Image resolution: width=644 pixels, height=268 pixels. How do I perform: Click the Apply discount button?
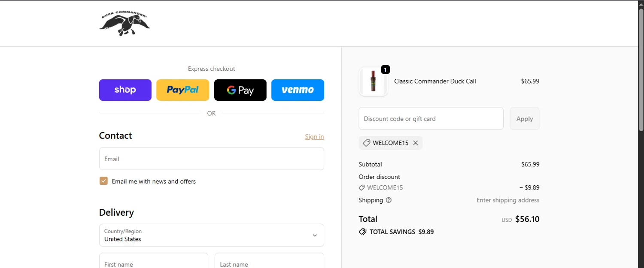pos(525,119)
